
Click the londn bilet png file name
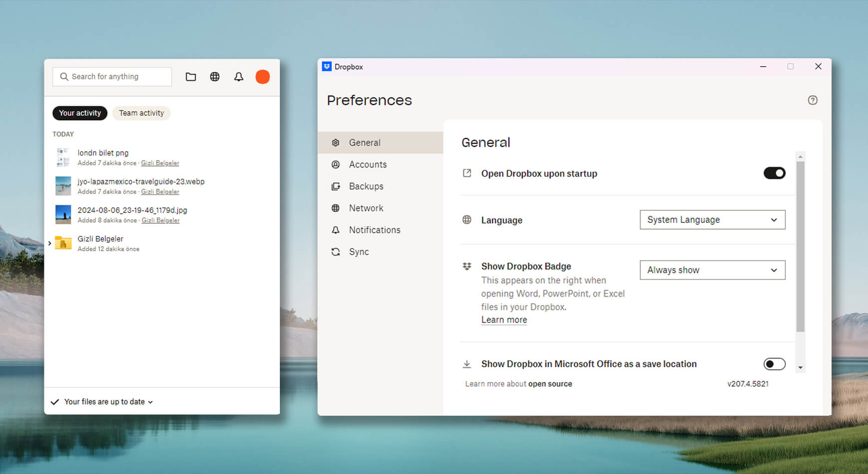click(103, 153)
